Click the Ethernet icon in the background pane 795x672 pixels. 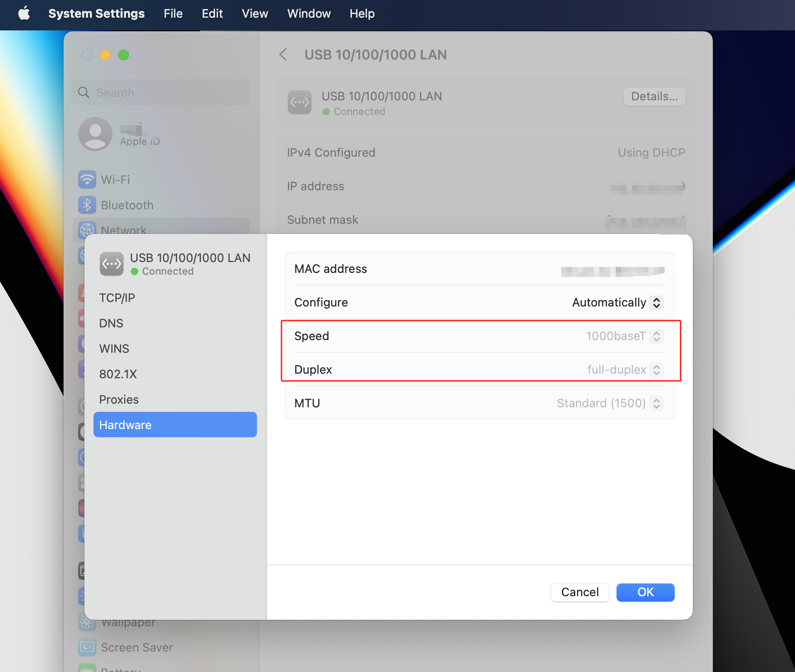coord(300,103)
